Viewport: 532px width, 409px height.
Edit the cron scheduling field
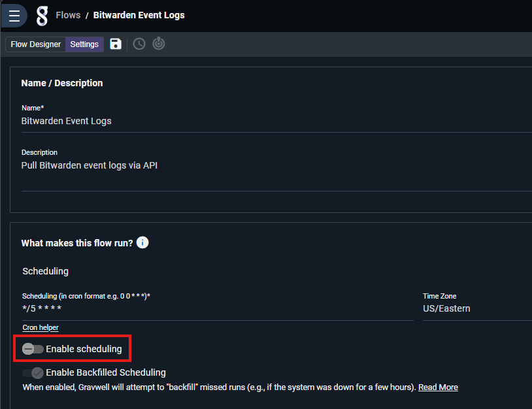coord(218,308)
